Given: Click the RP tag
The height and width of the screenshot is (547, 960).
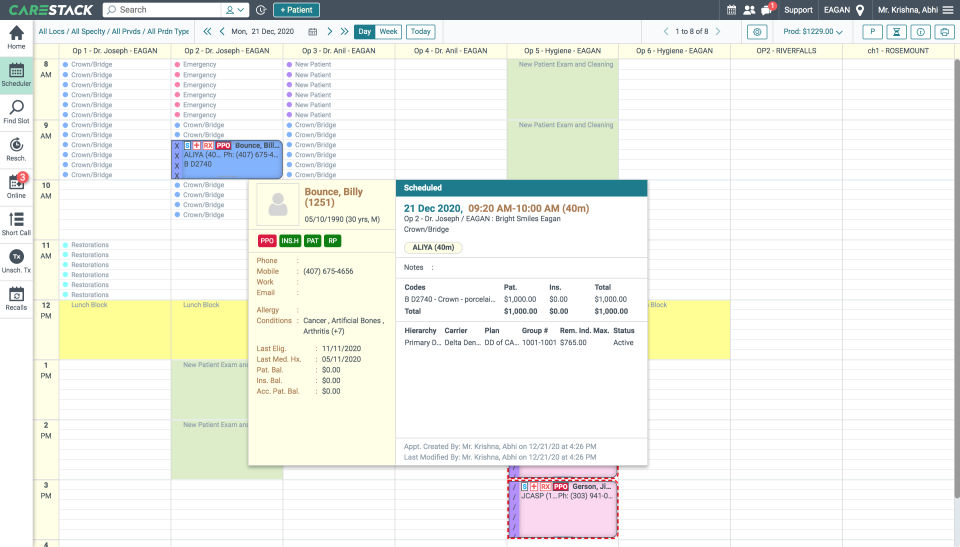Looking at the screenshot, I should coord(332,241).
